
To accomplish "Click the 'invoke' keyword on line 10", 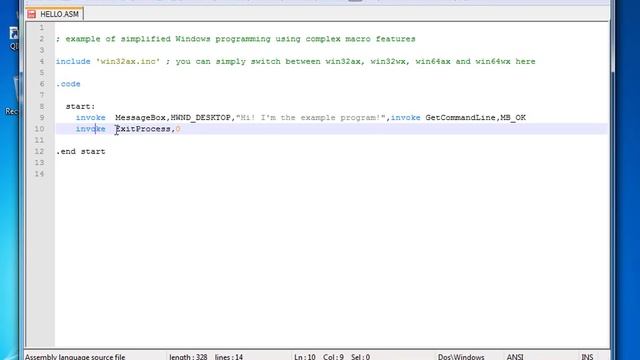I will pyautogui.click(x=91, y=129).
